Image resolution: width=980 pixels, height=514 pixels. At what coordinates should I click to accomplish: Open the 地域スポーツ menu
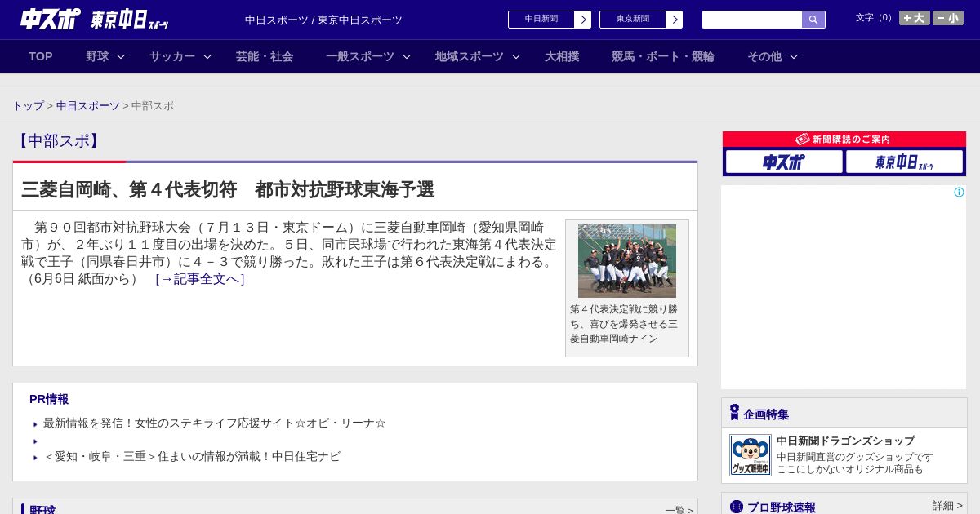pos(470,56)
